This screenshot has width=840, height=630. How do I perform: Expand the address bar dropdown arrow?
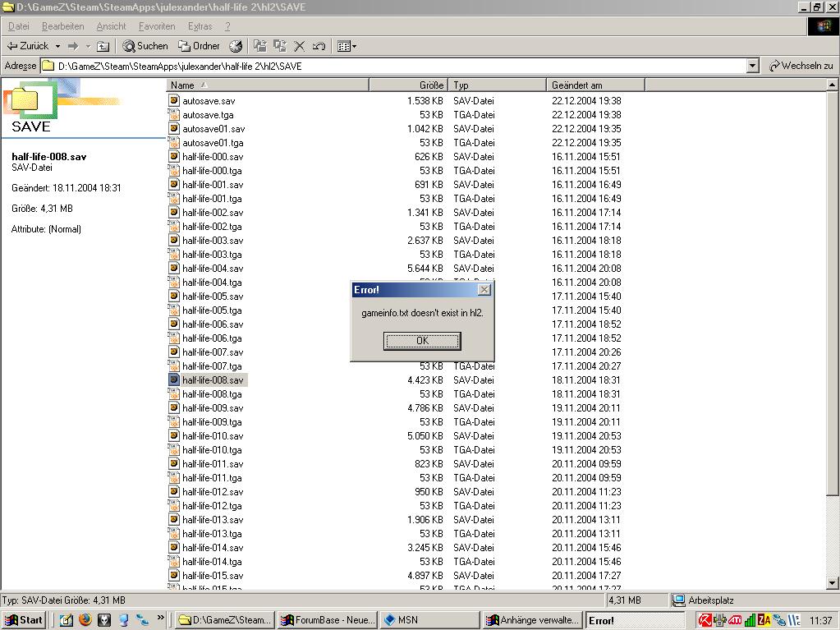(x=753, y=66)
